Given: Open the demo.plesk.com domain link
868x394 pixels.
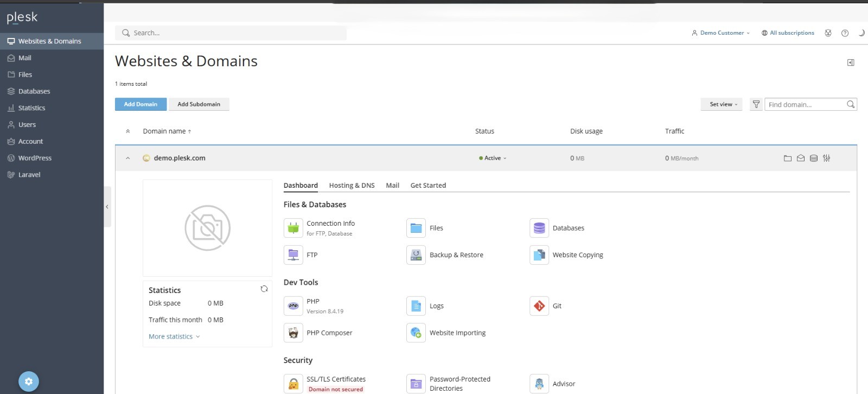Looking at the screenshot, I should coord(180,158).
